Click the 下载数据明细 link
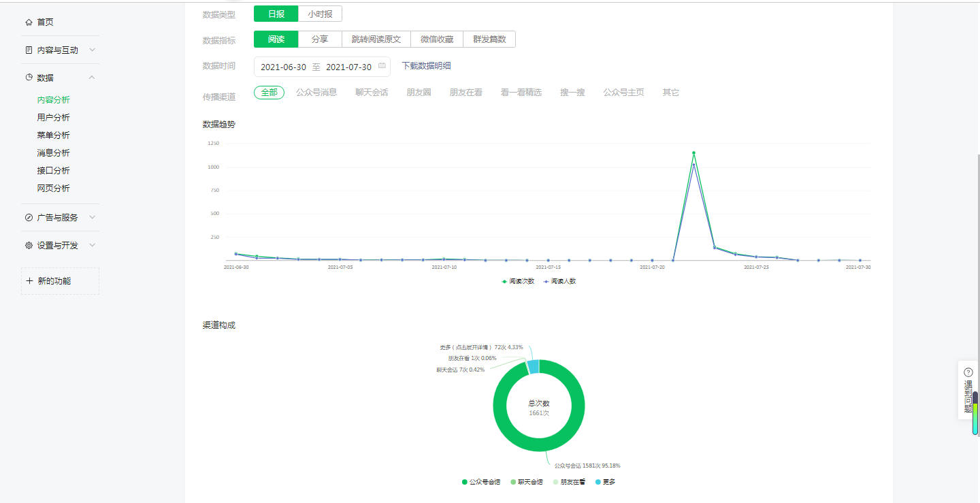This screenshot has width=980, height=503. coord(426,66)
